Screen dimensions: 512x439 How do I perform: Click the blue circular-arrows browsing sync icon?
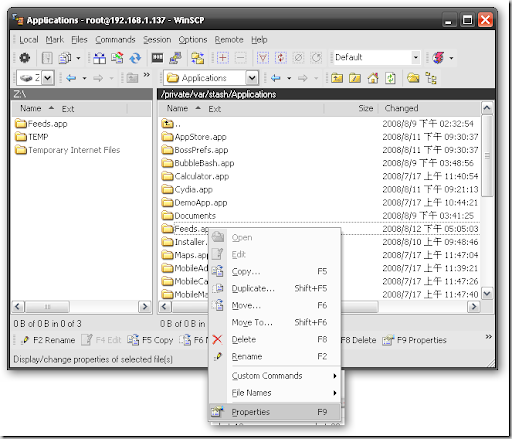pos(135,58)
